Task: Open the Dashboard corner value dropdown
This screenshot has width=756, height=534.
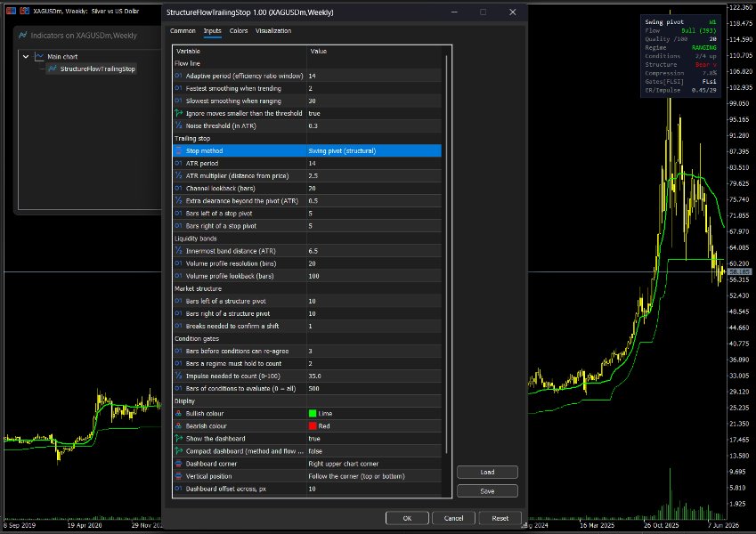Action: coord(374,464)
